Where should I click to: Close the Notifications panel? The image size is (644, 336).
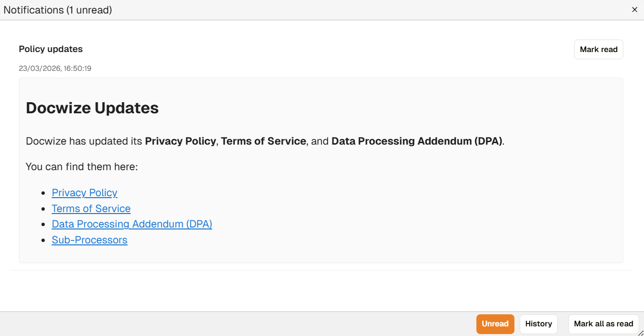[634, 10]
